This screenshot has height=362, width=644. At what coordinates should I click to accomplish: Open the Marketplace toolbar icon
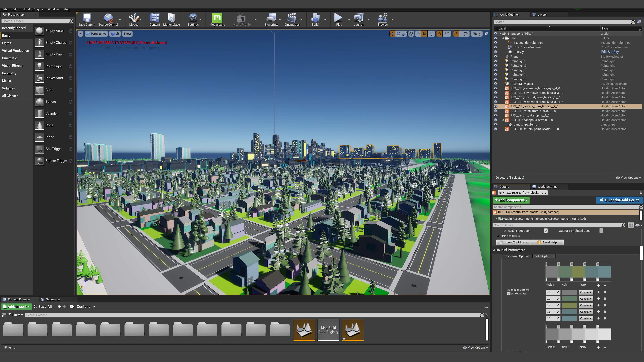coord(171,19)
